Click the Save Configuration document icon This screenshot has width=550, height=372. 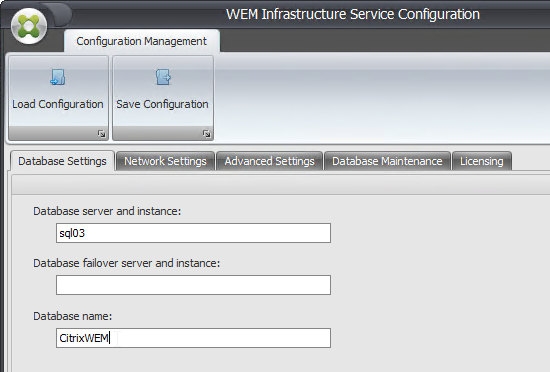click(x=163, y=77)
